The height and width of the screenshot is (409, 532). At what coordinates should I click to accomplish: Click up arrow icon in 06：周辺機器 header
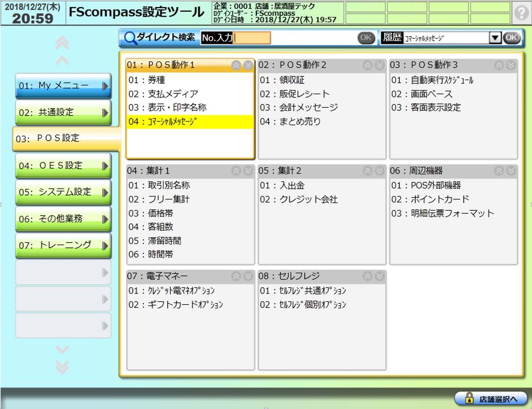(499, 170)
